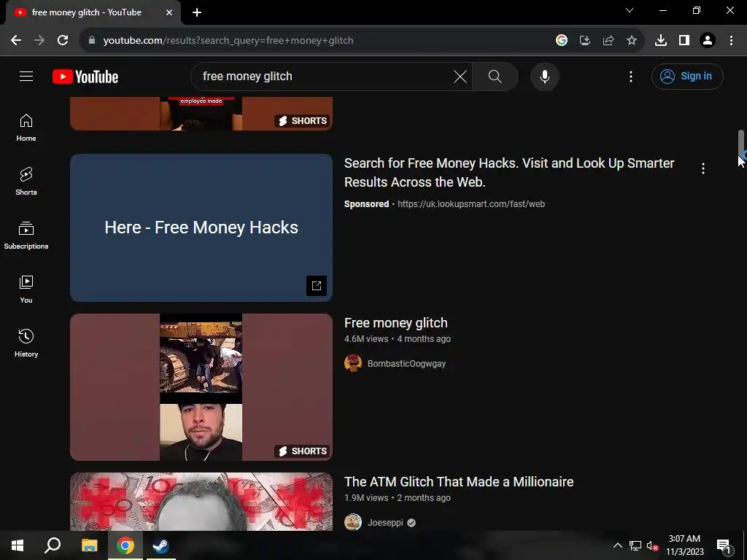Close the free money glitch tab
747x560 pixels.
(169, 12)
